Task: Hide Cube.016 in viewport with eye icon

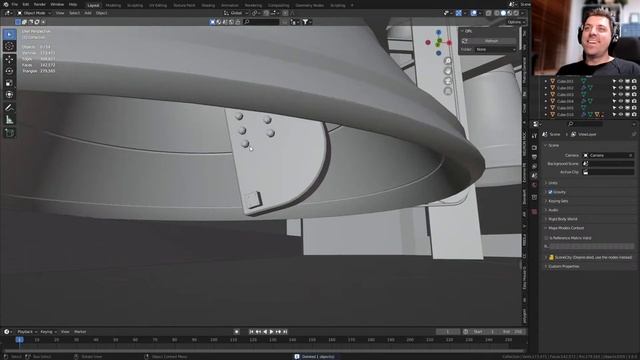Action: 621,115
